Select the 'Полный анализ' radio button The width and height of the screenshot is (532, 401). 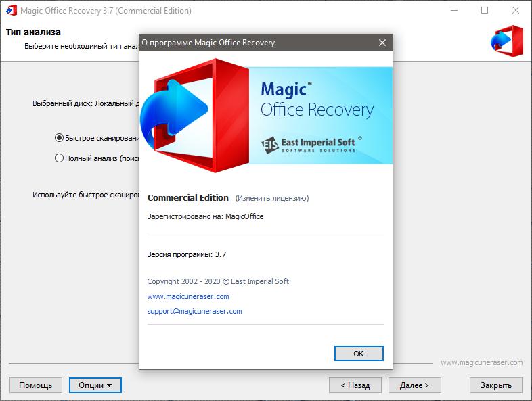59,158
